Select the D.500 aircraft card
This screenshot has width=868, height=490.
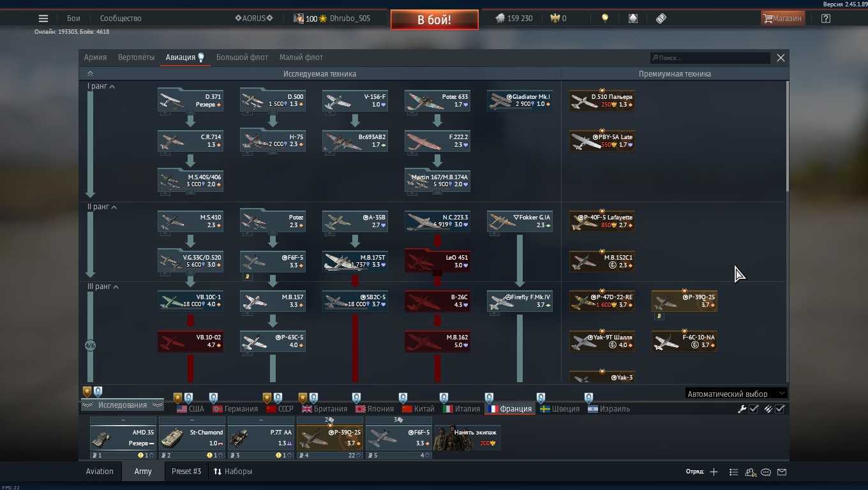point(273,101)
